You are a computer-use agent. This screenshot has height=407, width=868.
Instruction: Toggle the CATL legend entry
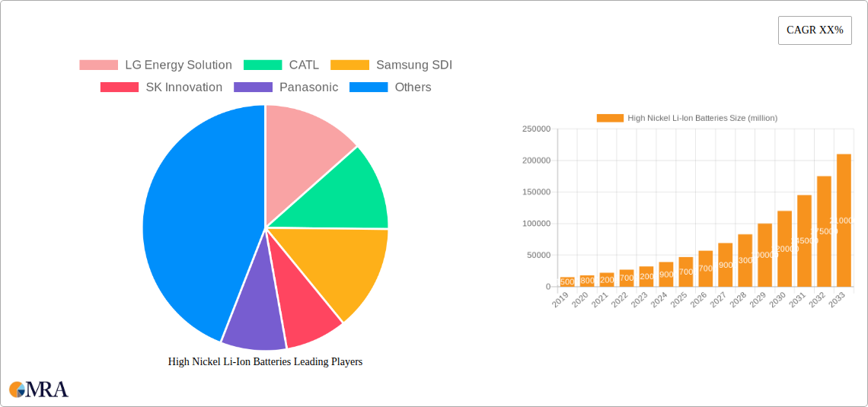click(x=281, y=65)
